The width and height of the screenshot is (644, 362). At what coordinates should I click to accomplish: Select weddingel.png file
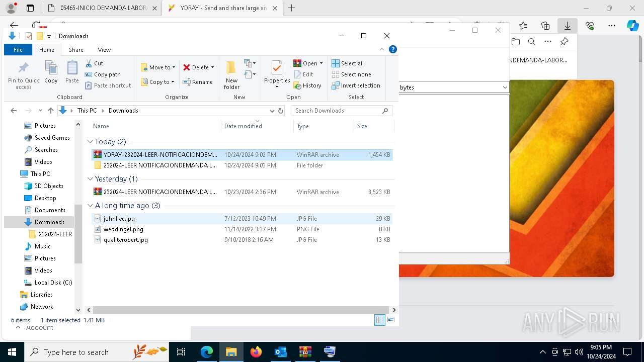click(x=242, y=229)
